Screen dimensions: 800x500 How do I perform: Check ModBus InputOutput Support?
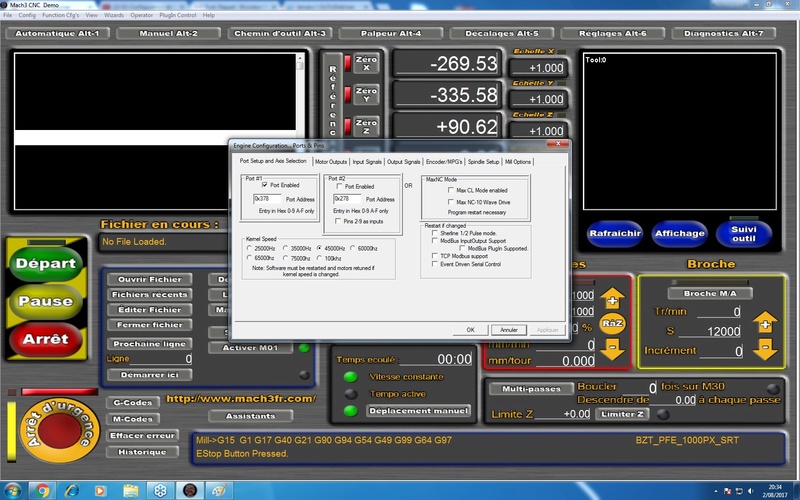(435, 240)
